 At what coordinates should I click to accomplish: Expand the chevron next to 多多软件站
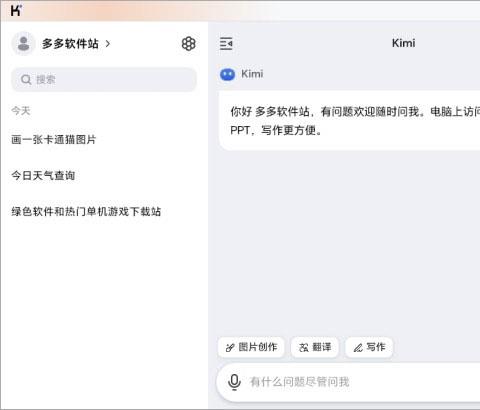tap(108, 44)
